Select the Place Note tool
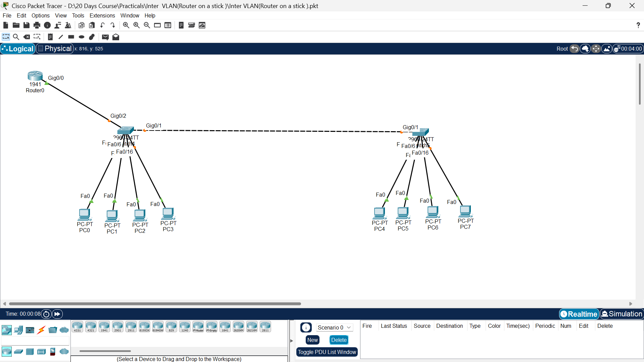644x362 pixels. [50, 37]
